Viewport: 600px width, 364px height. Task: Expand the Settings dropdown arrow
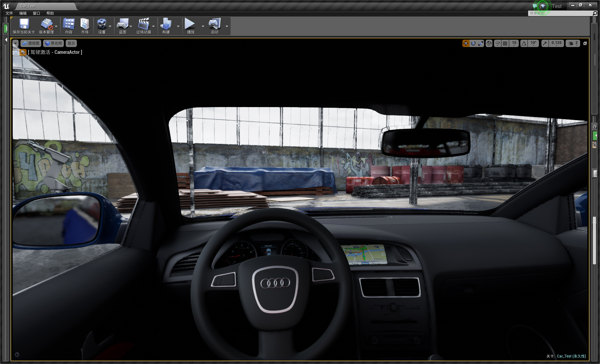click(x=110, y=26)
